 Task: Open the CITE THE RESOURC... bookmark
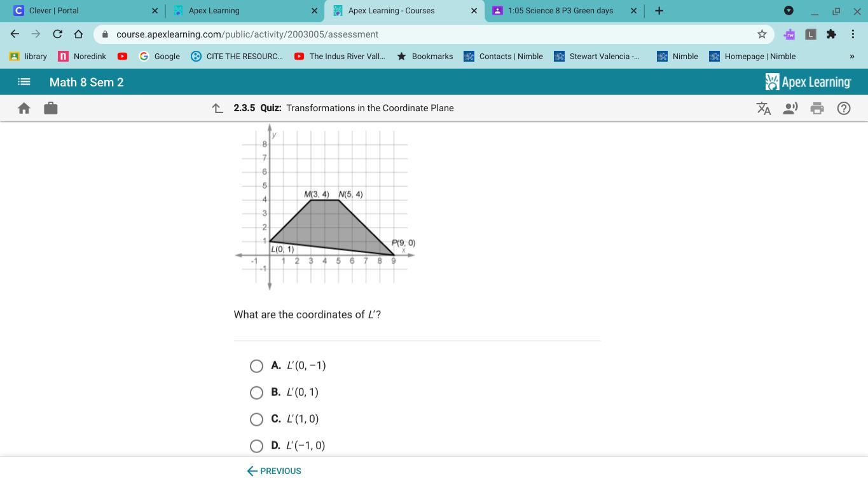pos(237,57)
